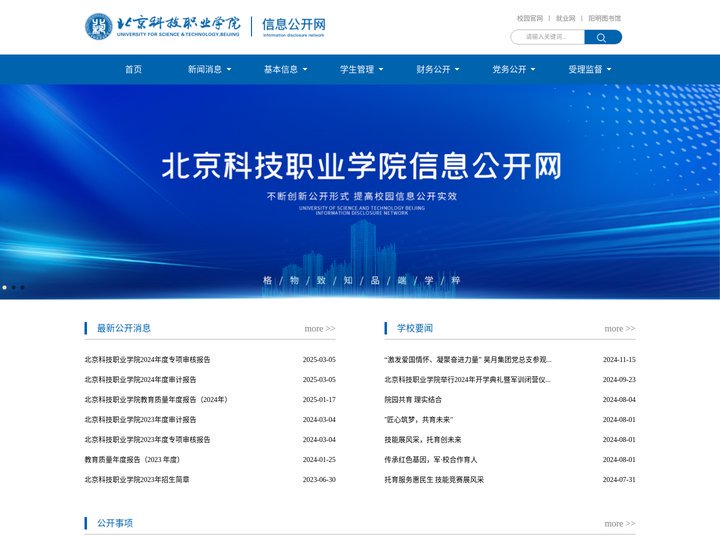
Task: Expand the 财务公开 dropdown menu
Action: 438,69
